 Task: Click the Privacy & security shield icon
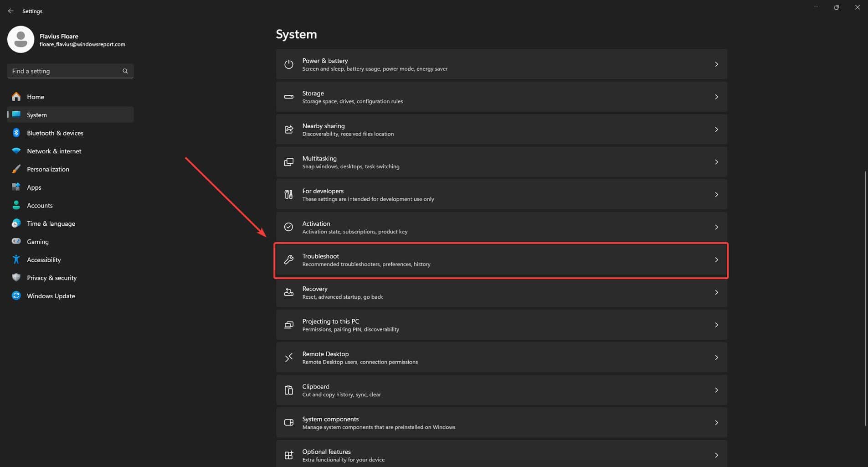tap(16, 278)
